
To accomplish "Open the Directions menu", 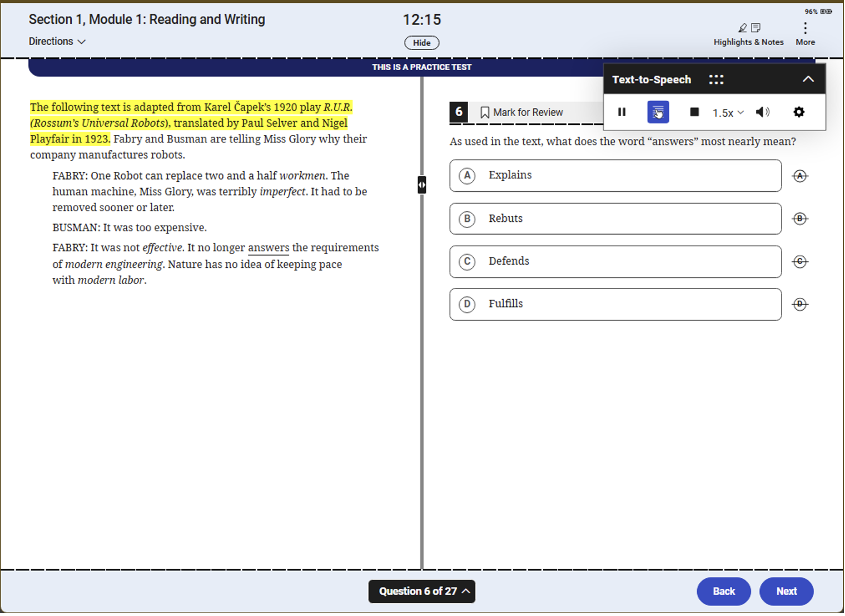I will pyautogui.click(x=56, y=41).
